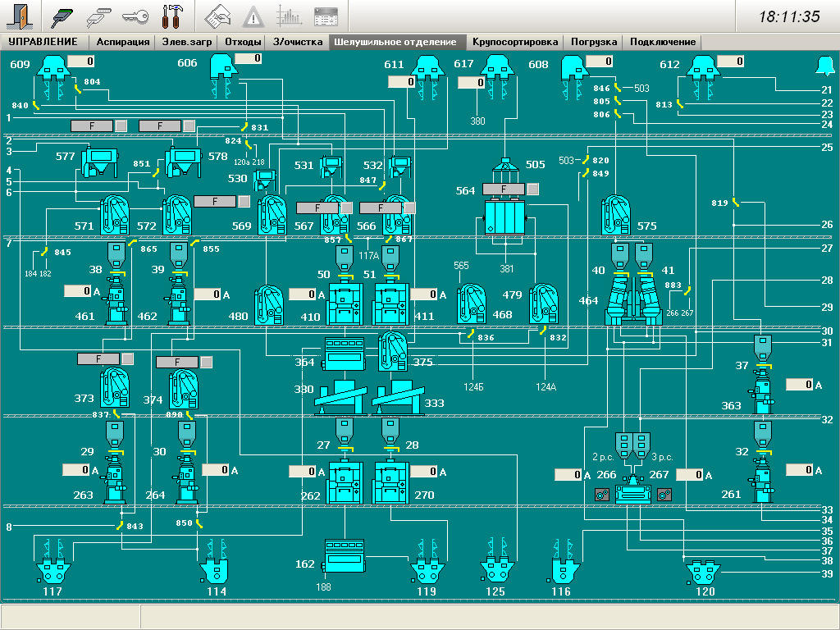Click the hulling machine 410 icon
Image resolution: width=840 pixels, height=630 pixels.
point(346,304)
